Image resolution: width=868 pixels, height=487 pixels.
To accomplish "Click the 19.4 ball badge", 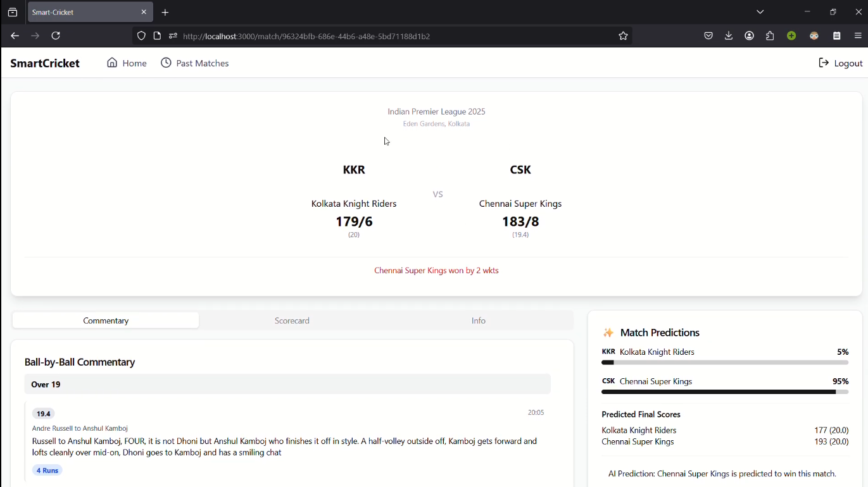I will pyautogui.click(x=44, y=414).
